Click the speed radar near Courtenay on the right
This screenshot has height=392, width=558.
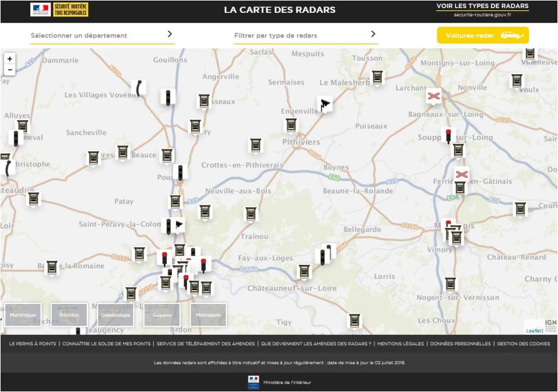tap(521, 209)
